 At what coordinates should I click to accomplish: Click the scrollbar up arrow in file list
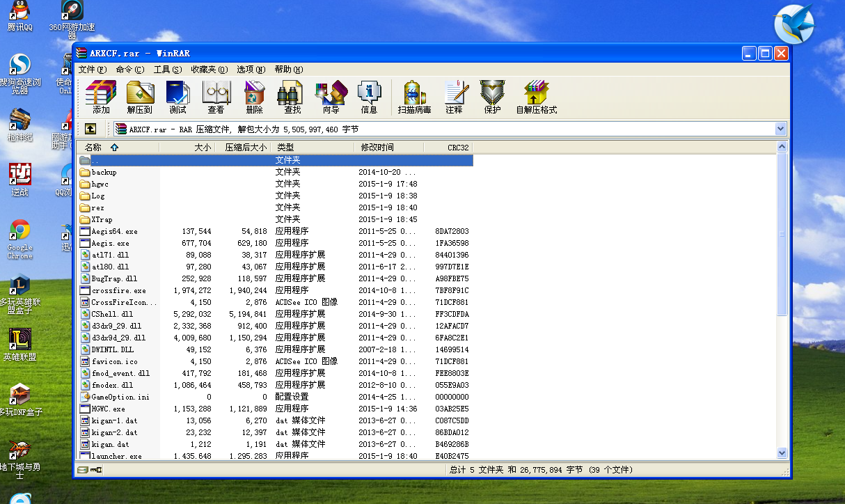pos(782,147)
